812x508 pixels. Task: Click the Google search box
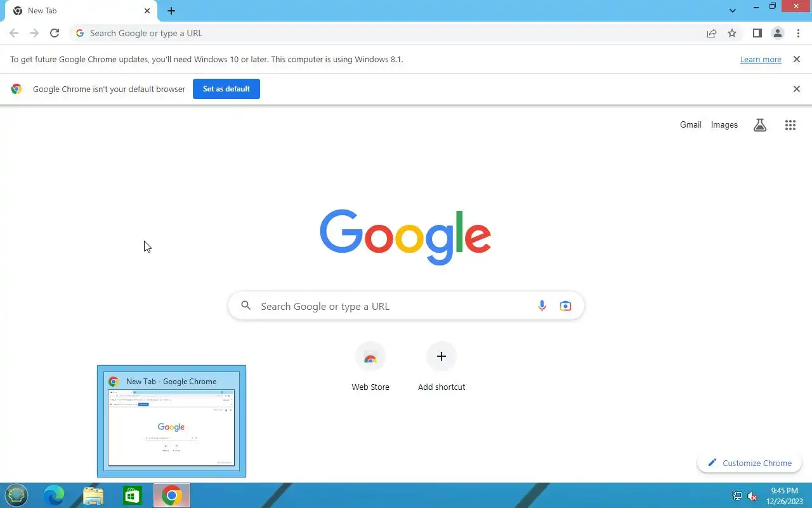tap(406, 306)
